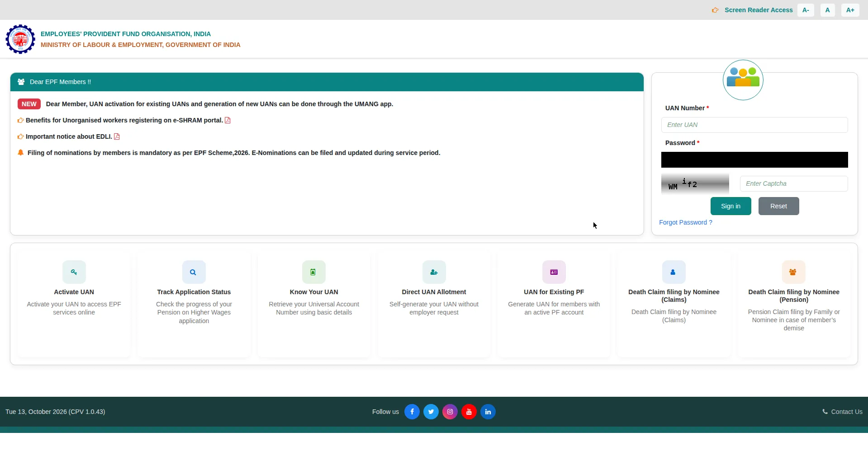Click the UMANG app UAN activation notice text

[219, 104]
